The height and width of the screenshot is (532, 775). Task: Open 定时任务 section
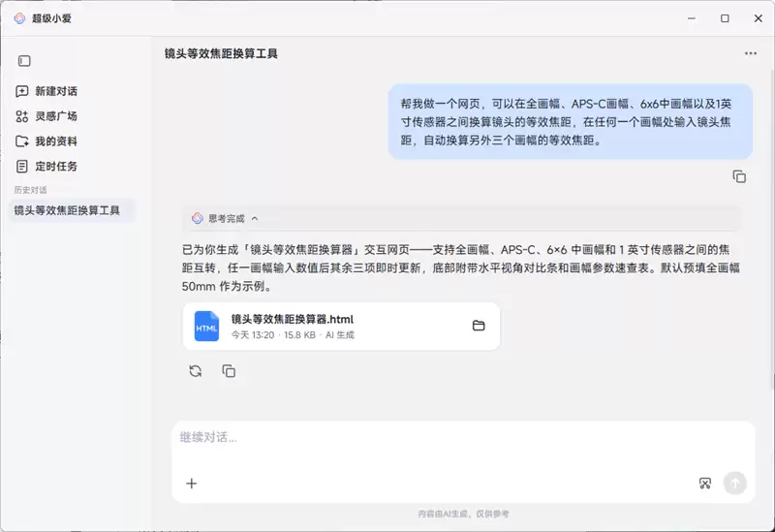point(46,166)
